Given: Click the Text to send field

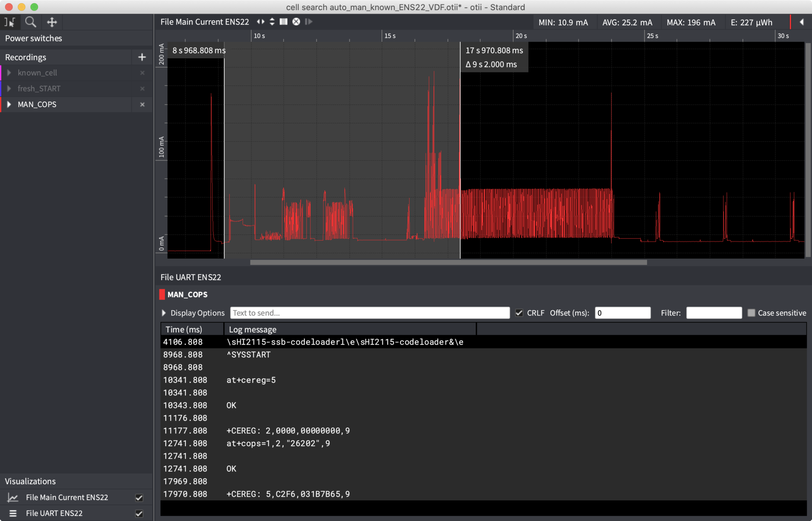Looking at the screenshot, I should point(370,313).
